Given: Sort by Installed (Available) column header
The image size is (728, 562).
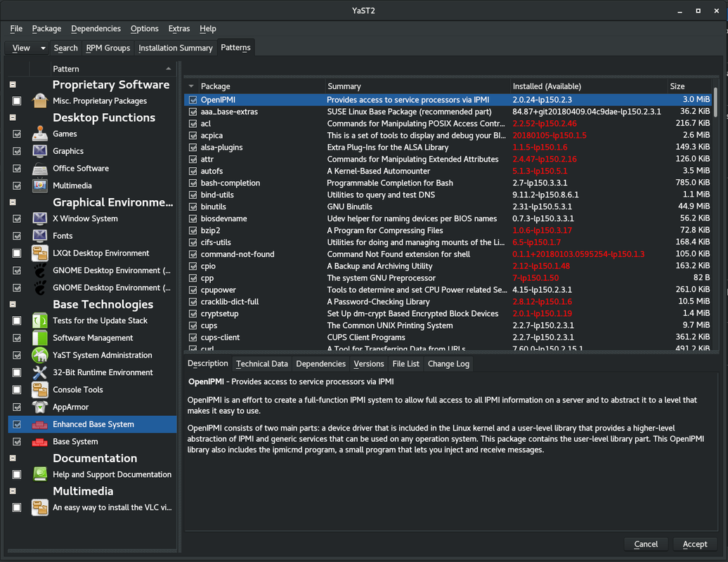Looking at the screenshot, I should tap(588, 86).
